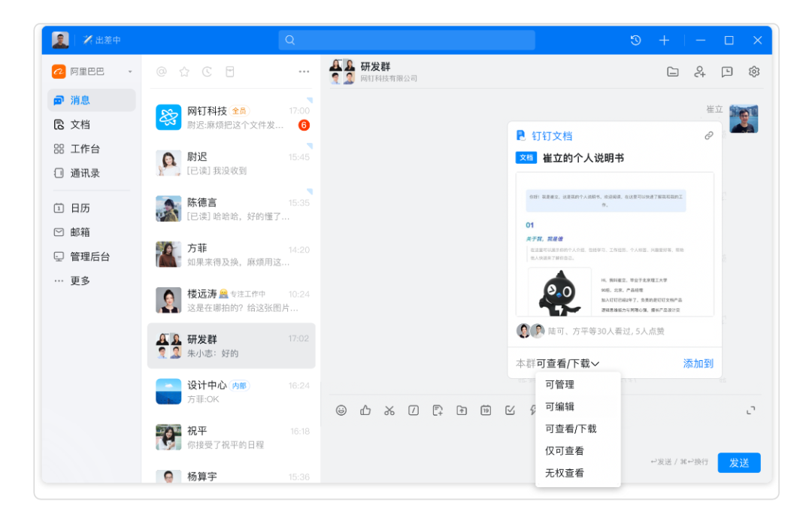The width and height of the screenshot is (812, 524).
Task: Copy document link via chain icon
Action: pos(708,136)
